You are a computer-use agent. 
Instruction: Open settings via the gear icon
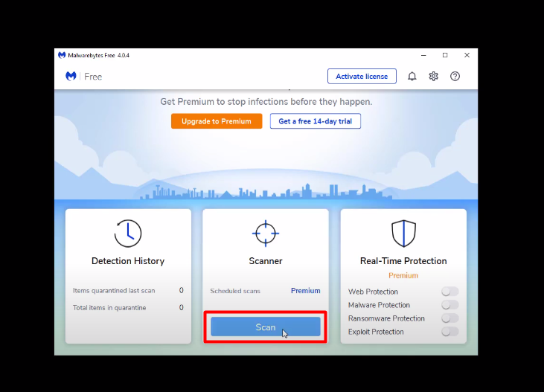point(433,77)
